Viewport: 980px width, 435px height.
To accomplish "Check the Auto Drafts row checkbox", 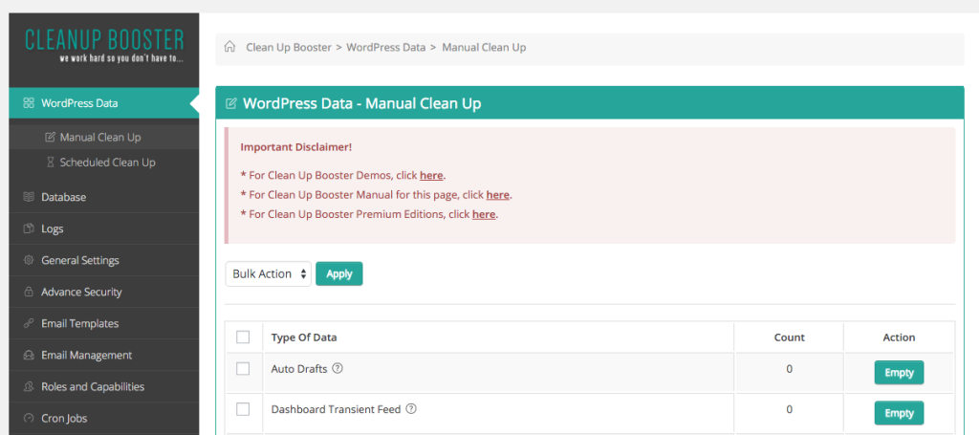I will coord(243,369).
